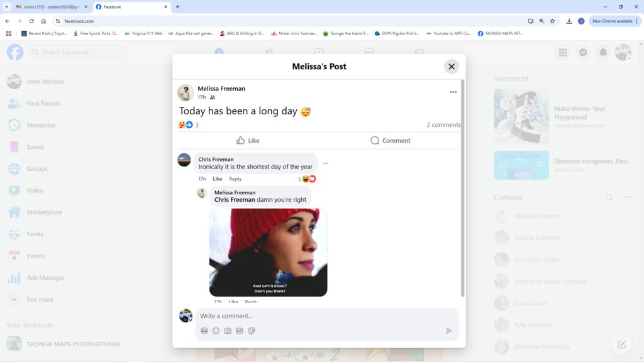Viewport: 644px width, 362px height.
Task: Open the account profile menu
Action: tap(623, 52)
